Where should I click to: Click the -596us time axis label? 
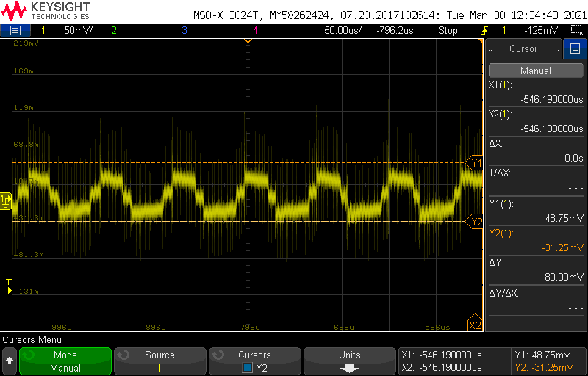[x=434, y=327]
